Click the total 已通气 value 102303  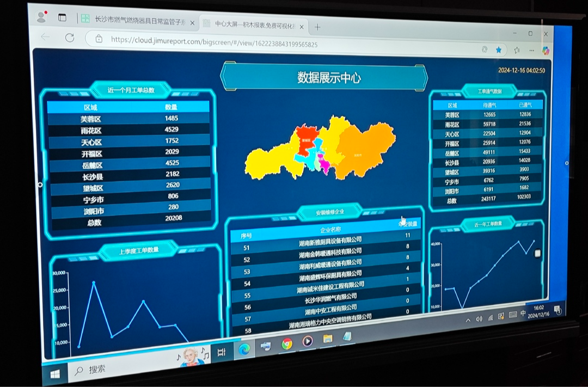pos(524,196)
